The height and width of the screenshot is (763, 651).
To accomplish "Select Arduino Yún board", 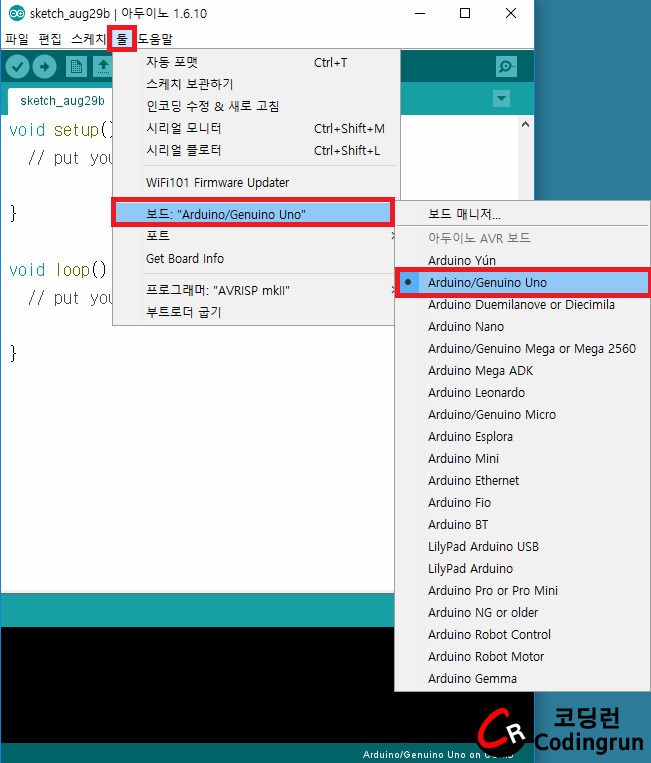I will (x=523, y=260).
